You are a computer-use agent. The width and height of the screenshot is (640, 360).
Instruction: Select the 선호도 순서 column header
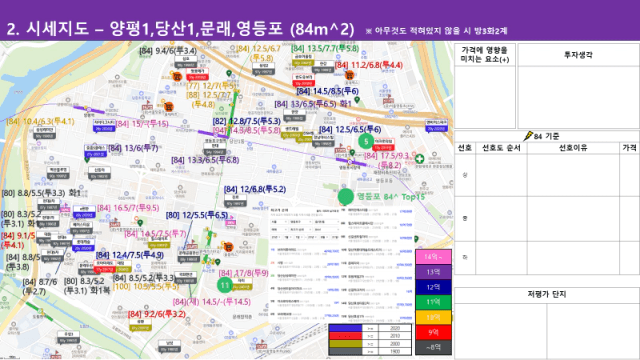pos(501,148)
